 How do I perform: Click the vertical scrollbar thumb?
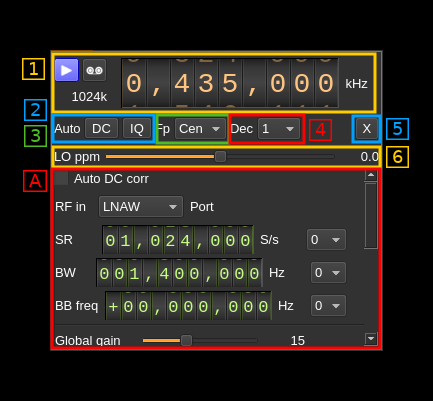(x=371, y=215)
